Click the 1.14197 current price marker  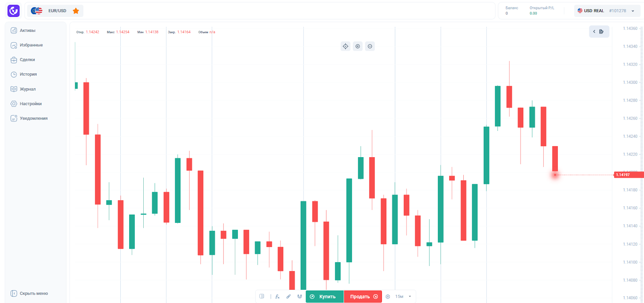pos(627,175)
